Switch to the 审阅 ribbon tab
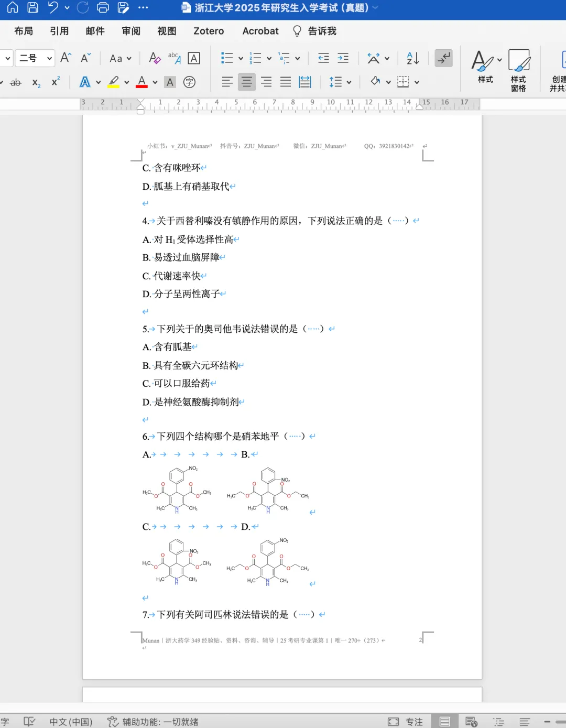This screenshot has width=566, height=728. coord(131,31)
